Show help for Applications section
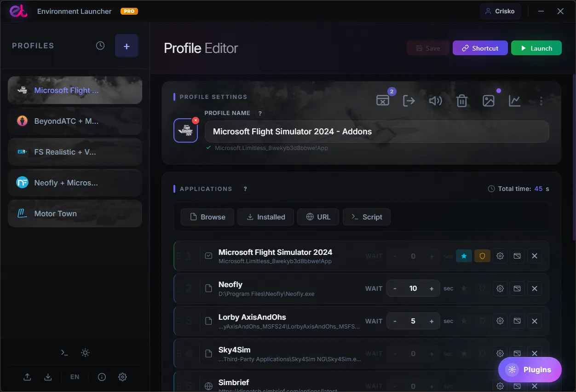The height and width of the screenshot is (392, 576). click(245, 189)
